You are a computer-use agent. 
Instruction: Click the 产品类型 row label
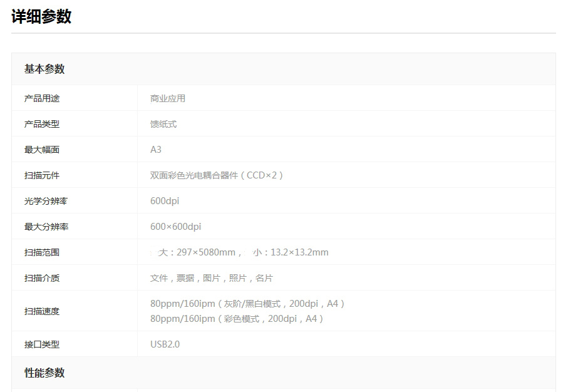(42, 124)
